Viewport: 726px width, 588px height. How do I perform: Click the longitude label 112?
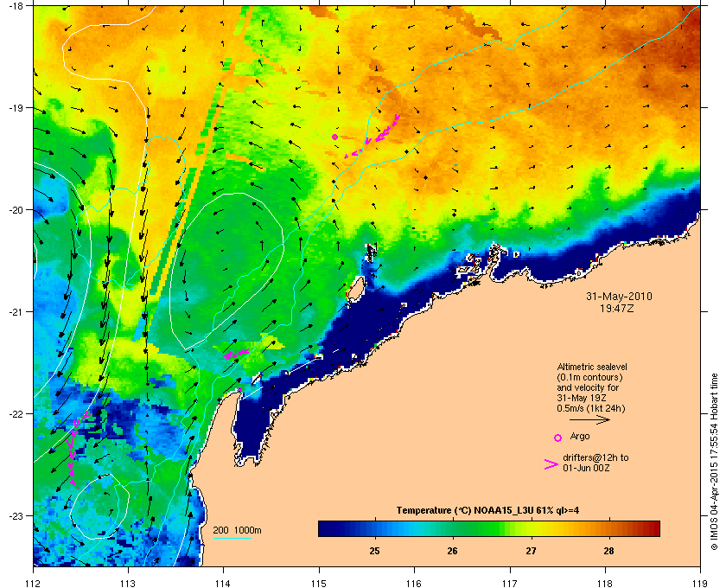click(34, 584)
